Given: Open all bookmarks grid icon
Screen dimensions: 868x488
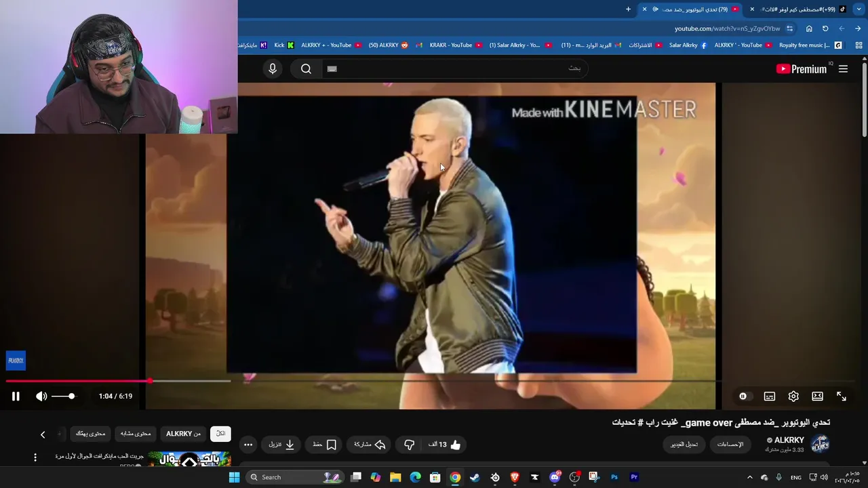Looking at the screenshot, I should (x=859, y=45).
